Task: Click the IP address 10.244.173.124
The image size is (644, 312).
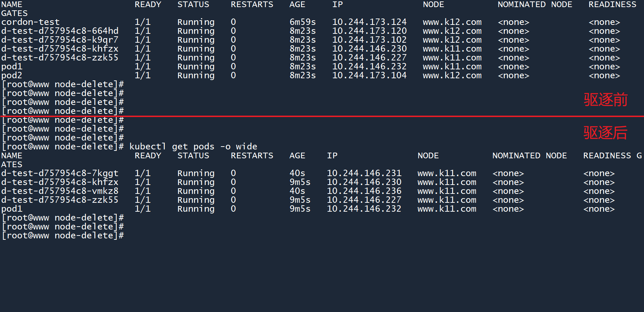Action: click(369, 22)
